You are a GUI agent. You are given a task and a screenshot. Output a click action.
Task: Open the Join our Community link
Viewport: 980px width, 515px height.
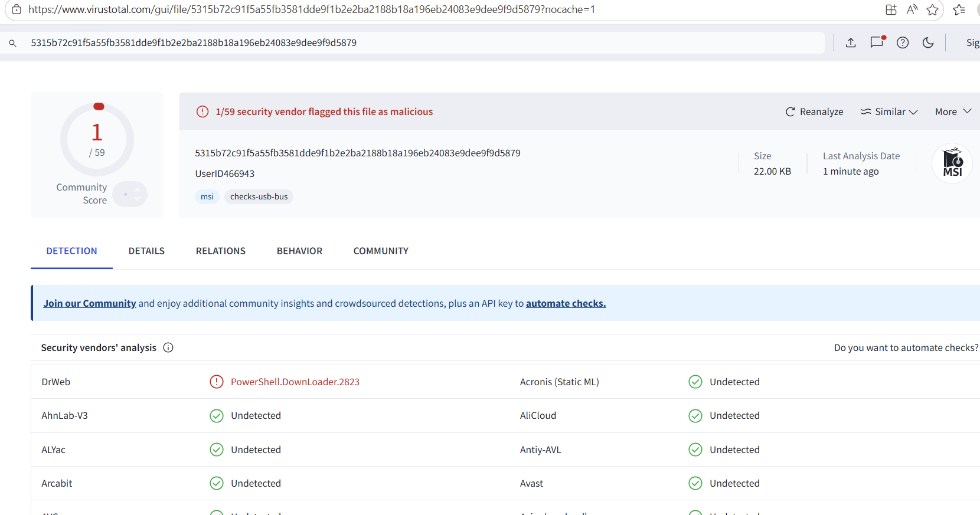pos(90,303)
